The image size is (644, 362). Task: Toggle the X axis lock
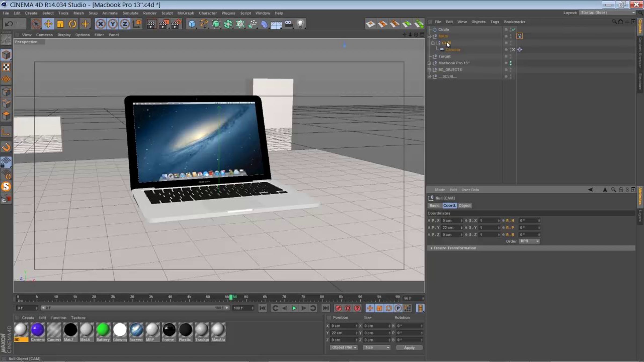click(x=101, y=24)
